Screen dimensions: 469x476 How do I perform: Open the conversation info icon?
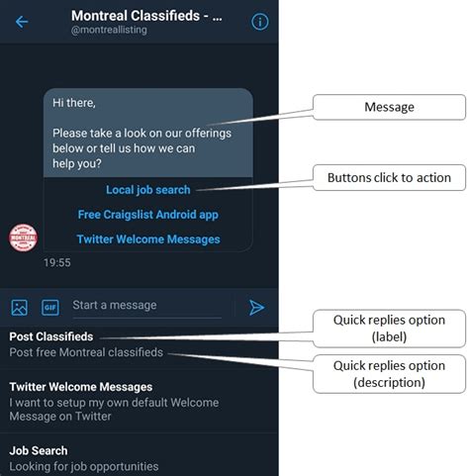pos(260,22)
